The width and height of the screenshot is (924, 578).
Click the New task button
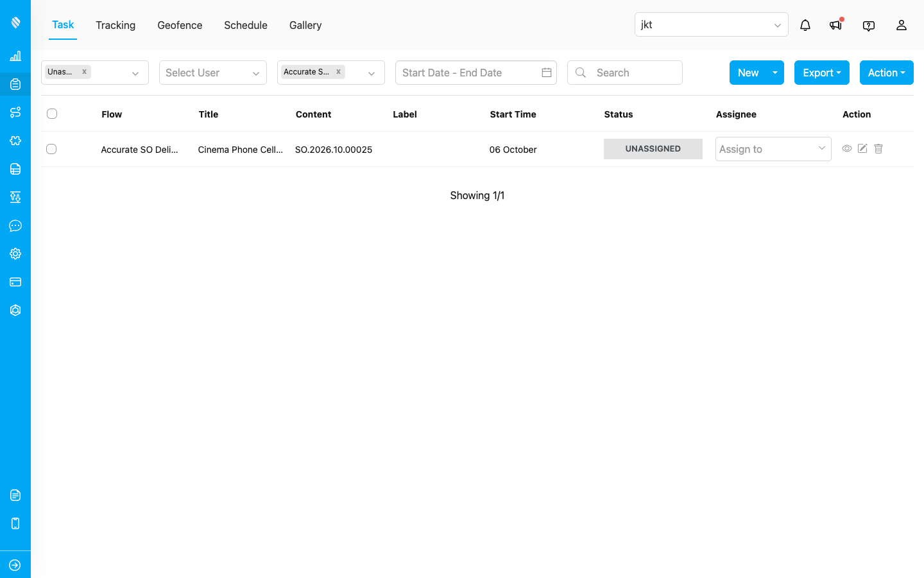(748, 73)
